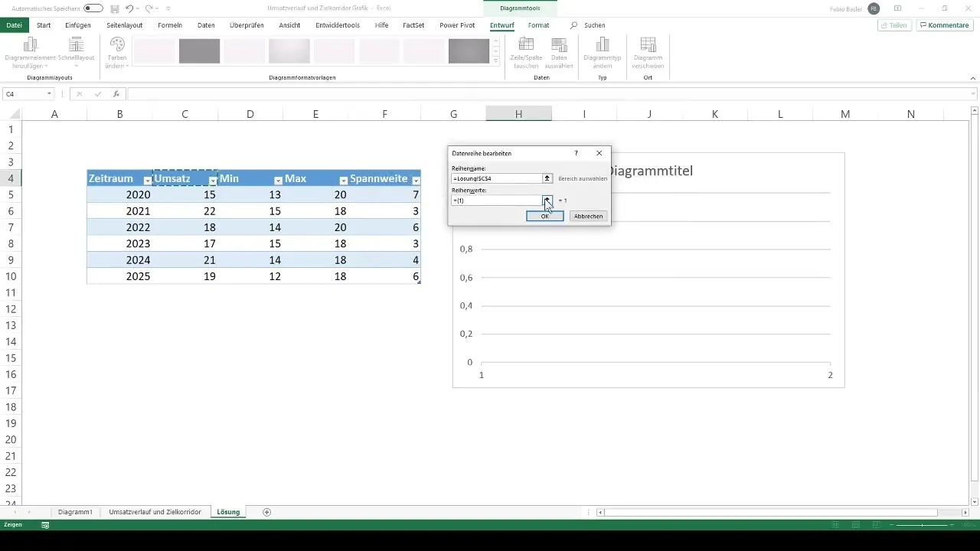Click the Reihenname range selector icon
This screenshot has width=980, height=551.
[x=547, y=178]
